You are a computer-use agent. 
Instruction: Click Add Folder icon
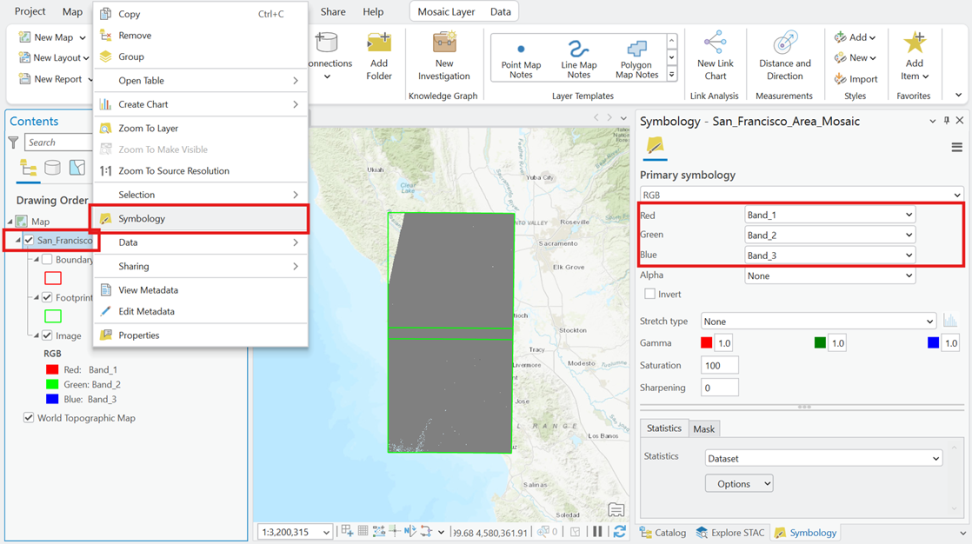coord(379,43)
